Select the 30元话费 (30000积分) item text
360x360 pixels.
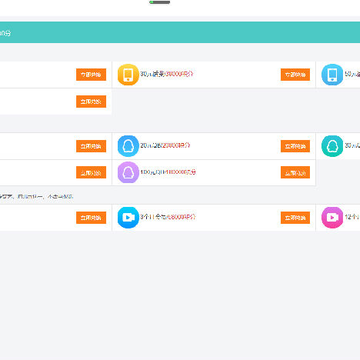167,74
